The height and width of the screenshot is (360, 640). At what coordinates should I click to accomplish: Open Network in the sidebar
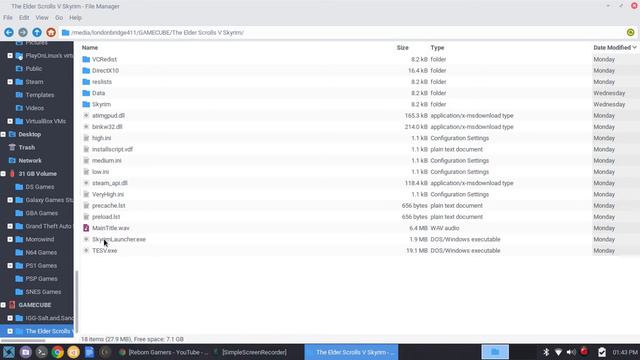point(30,160)
